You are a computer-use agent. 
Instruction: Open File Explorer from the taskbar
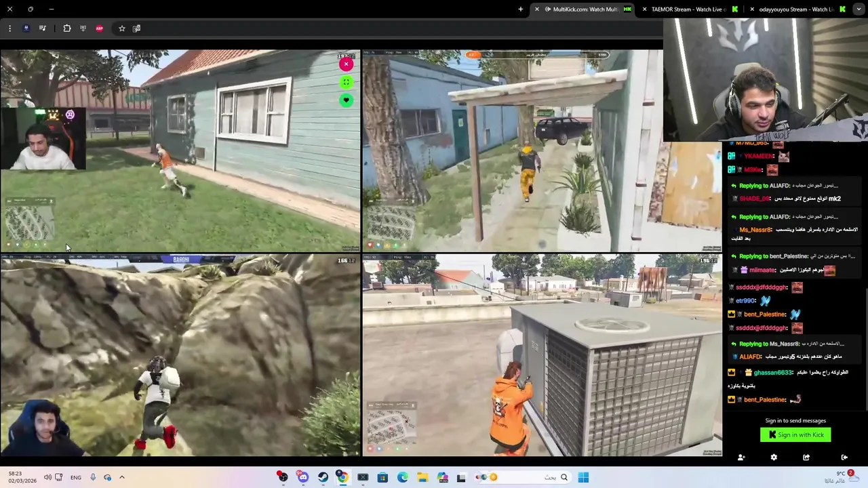tap(422, 478)
